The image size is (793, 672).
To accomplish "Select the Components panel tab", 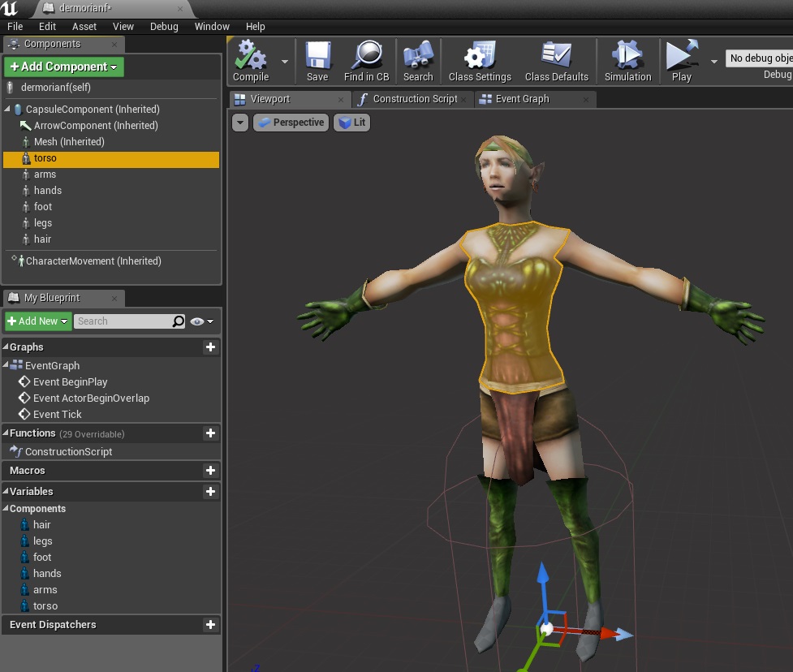I will coord(64,44).
